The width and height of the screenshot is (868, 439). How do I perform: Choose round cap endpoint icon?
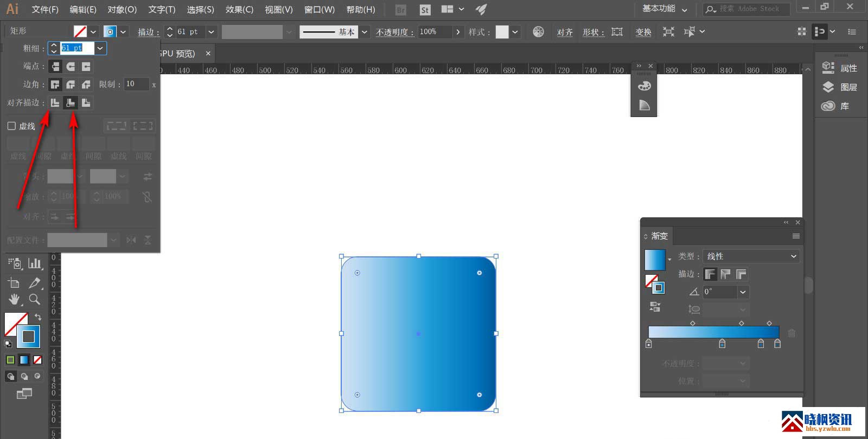(71, 66)
